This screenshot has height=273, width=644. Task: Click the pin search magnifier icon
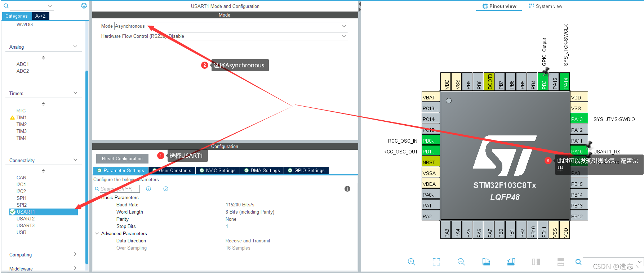click(x=578, y=262)
